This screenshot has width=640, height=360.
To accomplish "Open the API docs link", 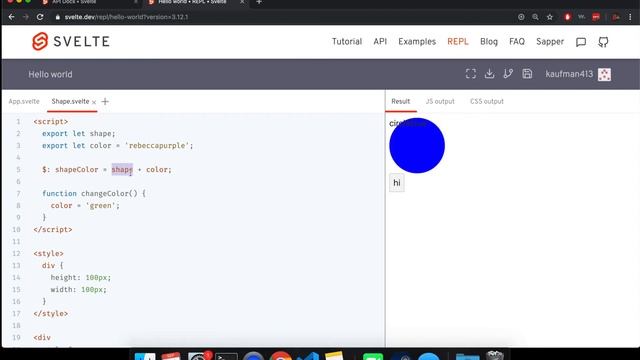I will (380, 42).
